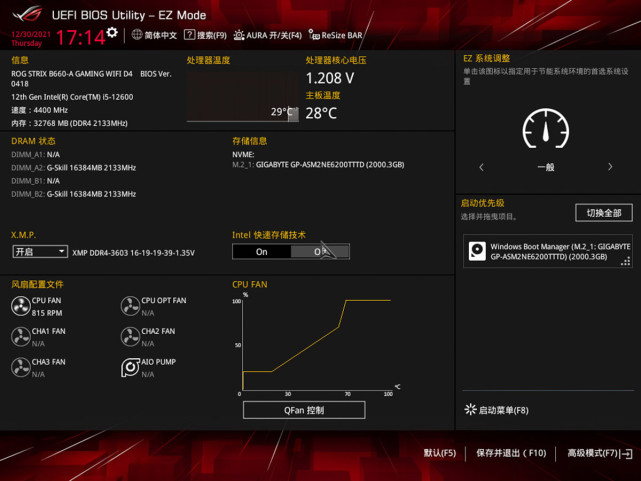Image resolution: width=641 pixels, height=481 pixels.
Task: Click DIMM_A2 G-Skill 16384MB entry
Action: coord(74,168)
